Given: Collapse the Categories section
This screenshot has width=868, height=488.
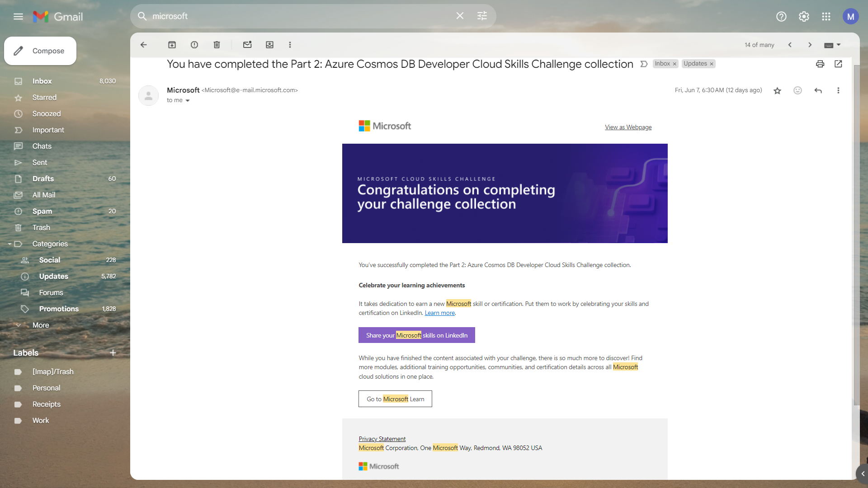Looking at the screenshot, I should point(9,244).
